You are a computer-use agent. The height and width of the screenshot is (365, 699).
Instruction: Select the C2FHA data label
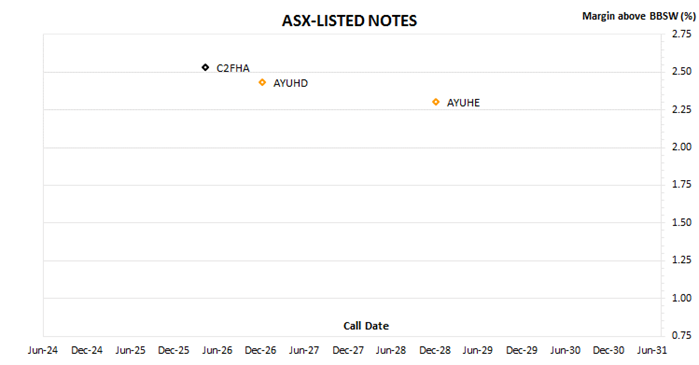(233, 68)
